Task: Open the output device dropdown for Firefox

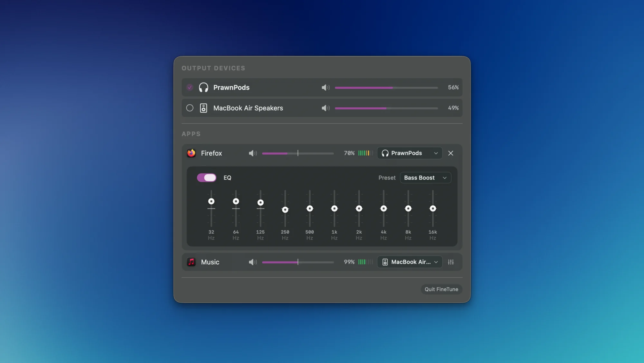Action: click(409, 153)
